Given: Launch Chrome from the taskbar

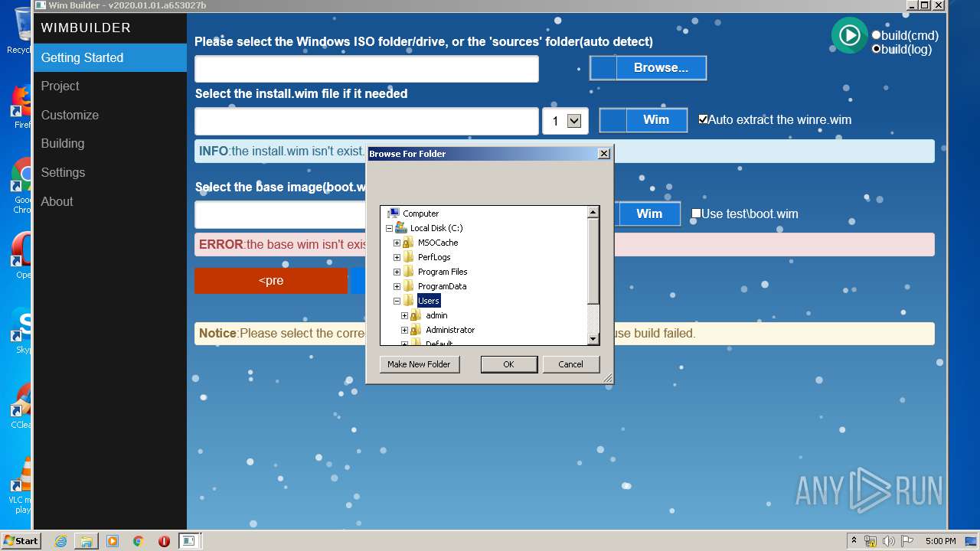Looking at the screenshot, I should pos(138,541).
